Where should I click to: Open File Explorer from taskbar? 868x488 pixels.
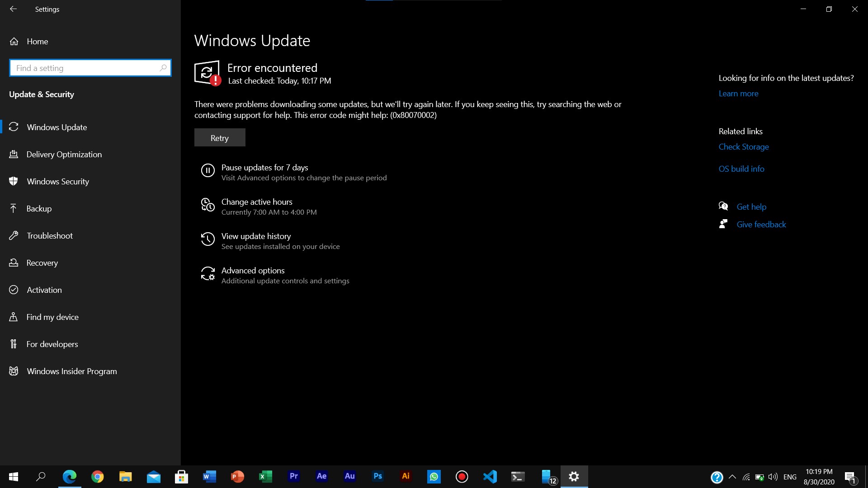tap(125, 477)
